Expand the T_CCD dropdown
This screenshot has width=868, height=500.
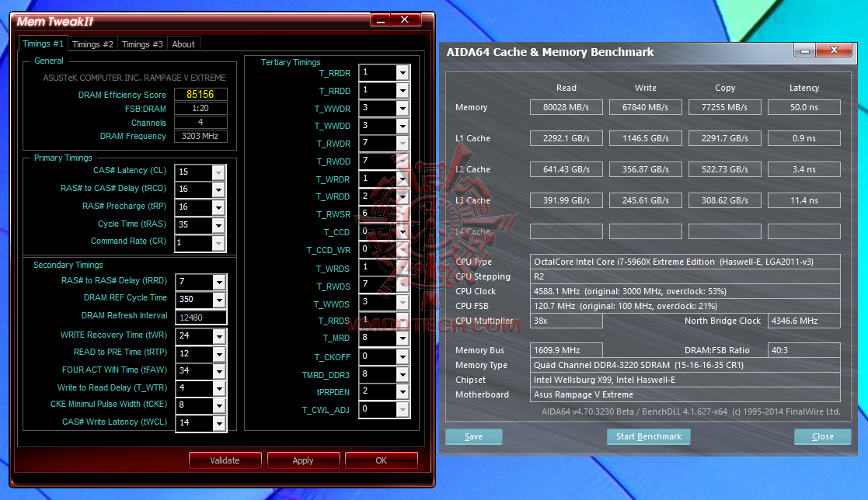point(403,231)
